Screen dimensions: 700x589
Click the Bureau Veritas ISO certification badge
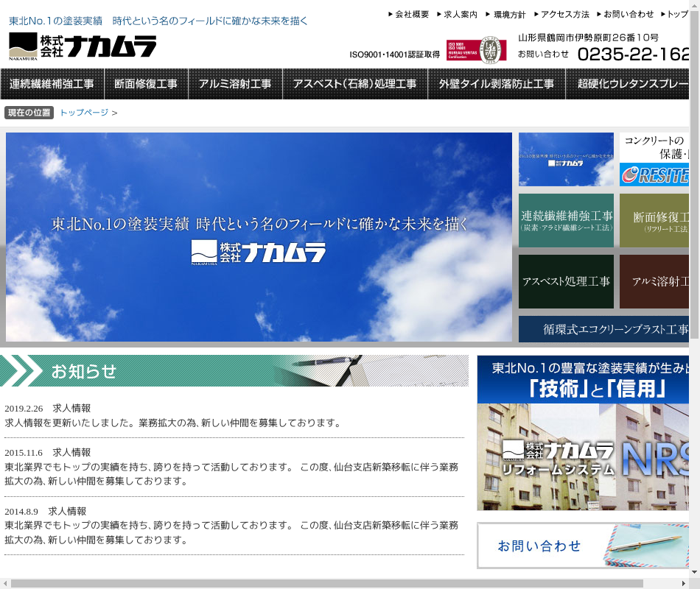(x=476, y=50)
